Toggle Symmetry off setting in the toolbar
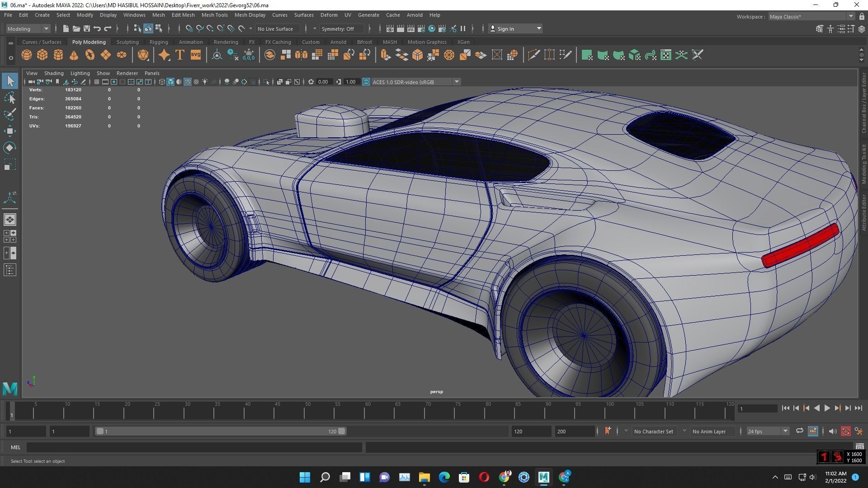Viewport: 868px width, 488px height. click(342, 28)
